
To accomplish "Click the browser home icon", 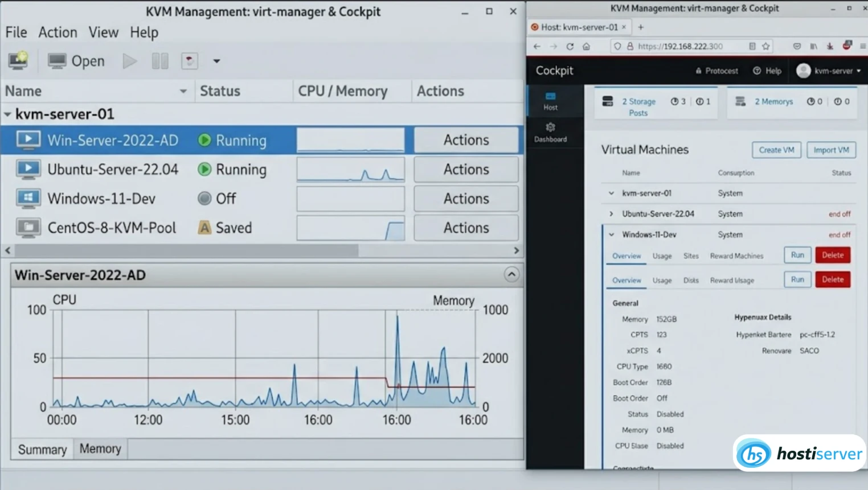I will pos(586,46).
